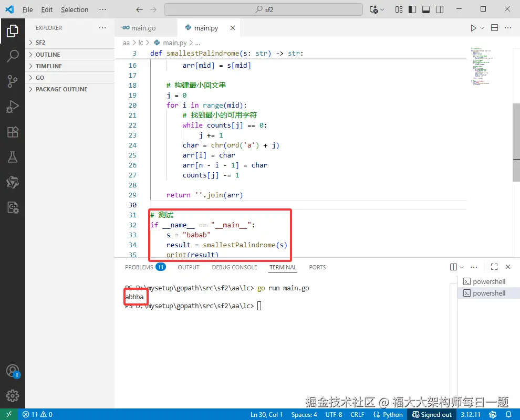This screenshot has height=420, width=520.
Task: Click the Signed out status bar item
Action: (x=431, y=414)
